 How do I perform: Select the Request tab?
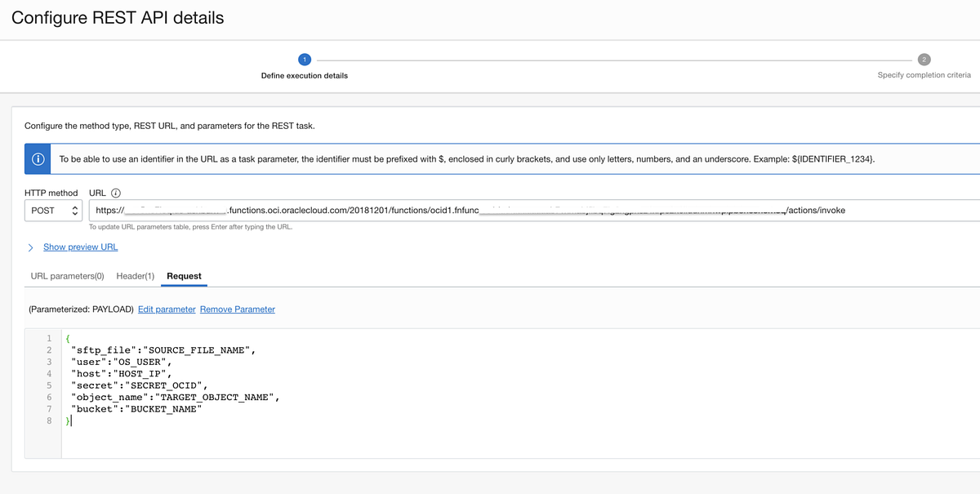(183, 276)
